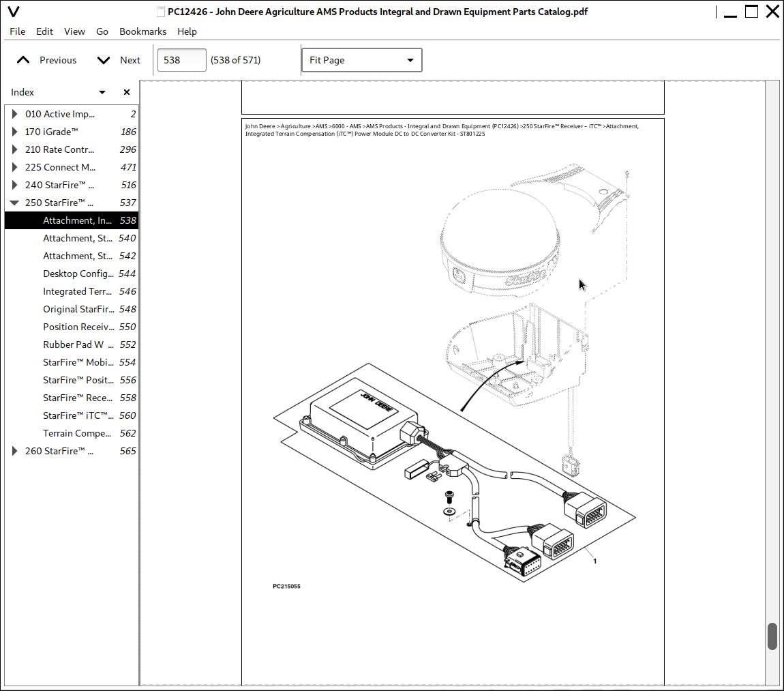The height and width of the screenshot is (691, 784).
Task: Click the part diagram label PC215055
Action: [286, 586]
